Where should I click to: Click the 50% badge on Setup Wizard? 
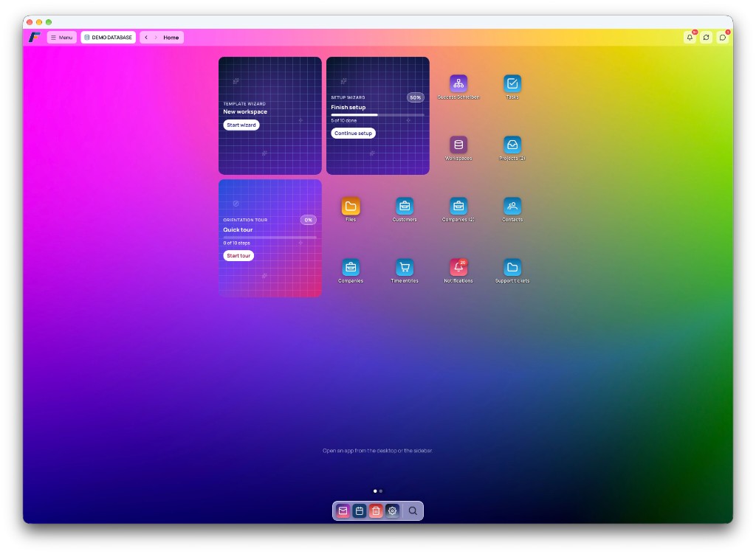pos(415,97)
